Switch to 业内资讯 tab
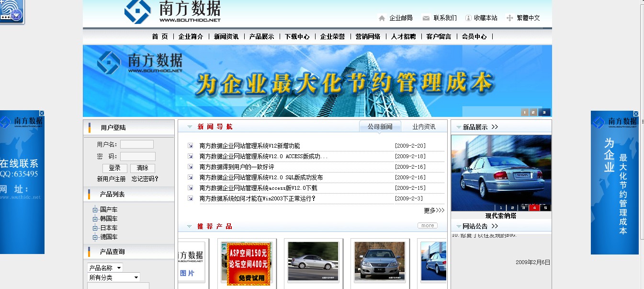The image size is (644, 289). (424, 127)
